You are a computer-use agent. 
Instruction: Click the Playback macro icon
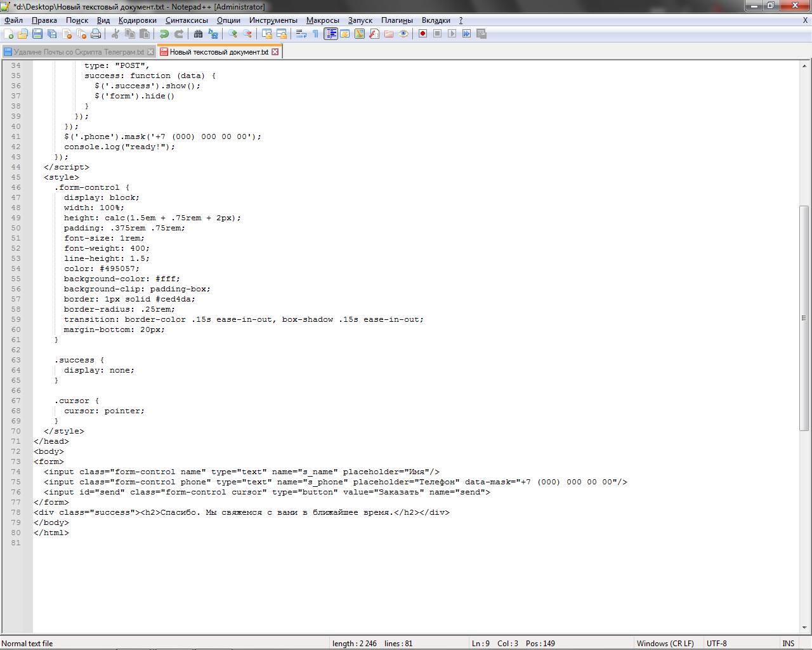452,34
